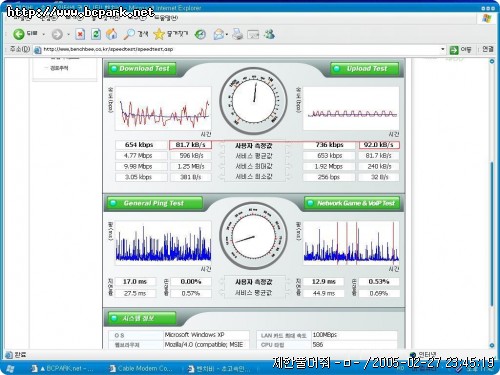Click the scrollbar up arrow
This screenshot has height=375, width=500.
click(x=492, y=61)
